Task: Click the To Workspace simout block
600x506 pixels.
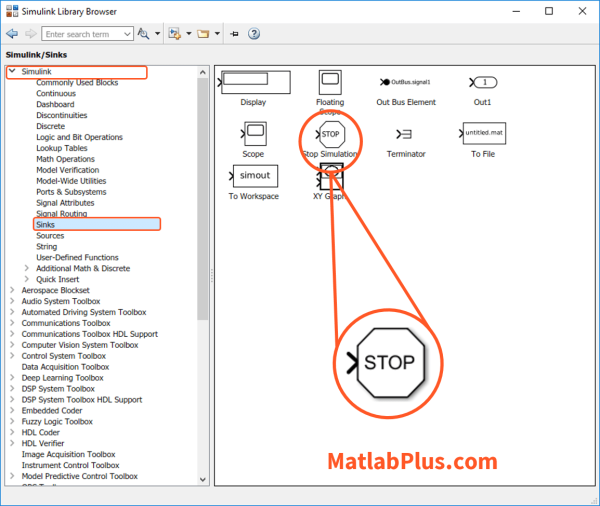Action: pos(254,176)
